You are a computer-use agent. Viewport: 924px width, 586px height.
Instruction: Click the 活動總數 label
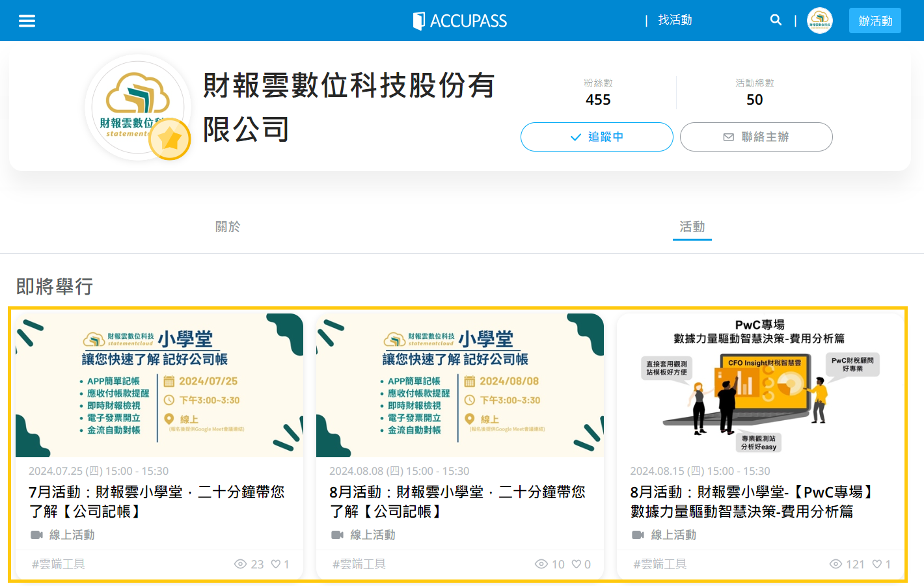coord(755,83)
